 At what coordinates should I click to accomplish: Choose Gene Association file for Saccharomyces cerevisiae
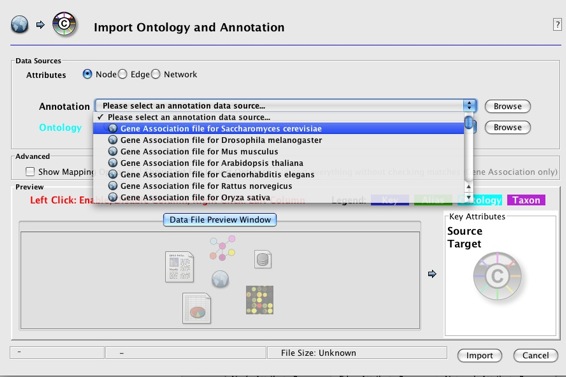point(278,129)
